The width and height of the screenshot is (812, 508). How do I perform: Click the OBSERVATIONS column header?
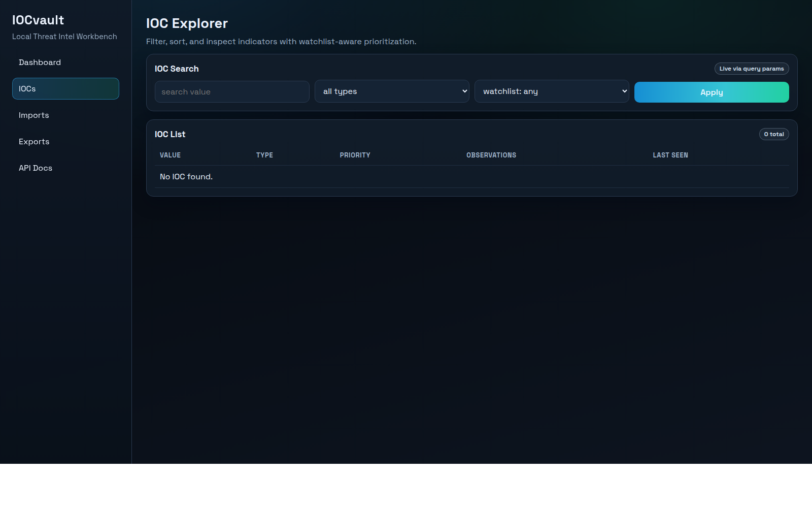pos(491,155)
